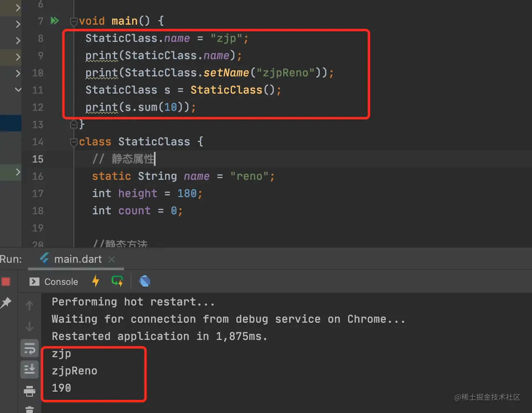Click the "zjp" string literal on line 8
Viewport: 532px width, 413px height.
pyautogui.click(x=226, y=38)
